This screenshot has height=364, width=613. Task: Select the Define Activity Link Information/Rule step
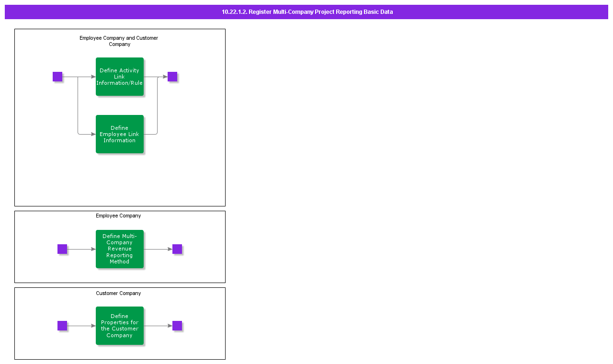click(x=120, y=77)
